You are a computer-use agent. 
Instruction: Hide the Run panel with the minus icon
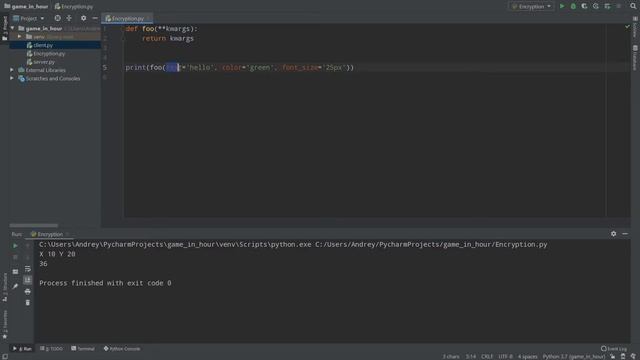625,234
